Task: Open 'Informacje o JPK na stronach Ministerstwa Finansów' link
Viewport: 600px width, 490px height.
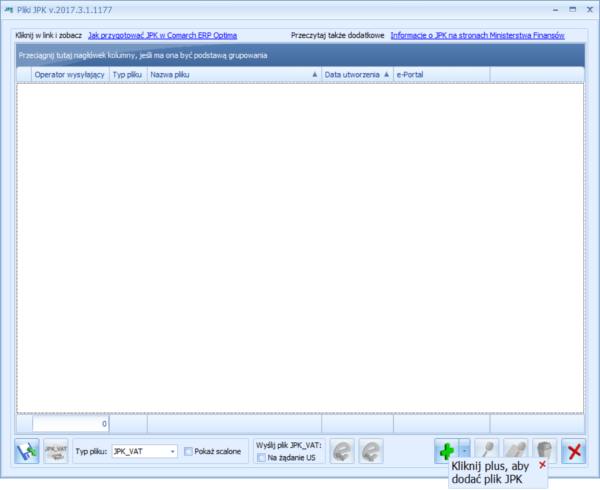Action: click(x=477, y=35)
